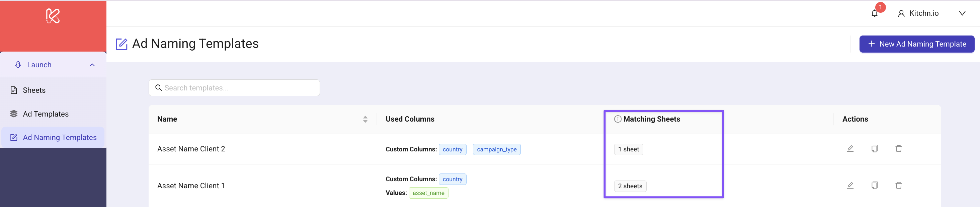Image resolution: width=980 pixels, height=207 pixels.
Task: Collapse the Launch sidebar section
Action: click(x=92, y=65)
